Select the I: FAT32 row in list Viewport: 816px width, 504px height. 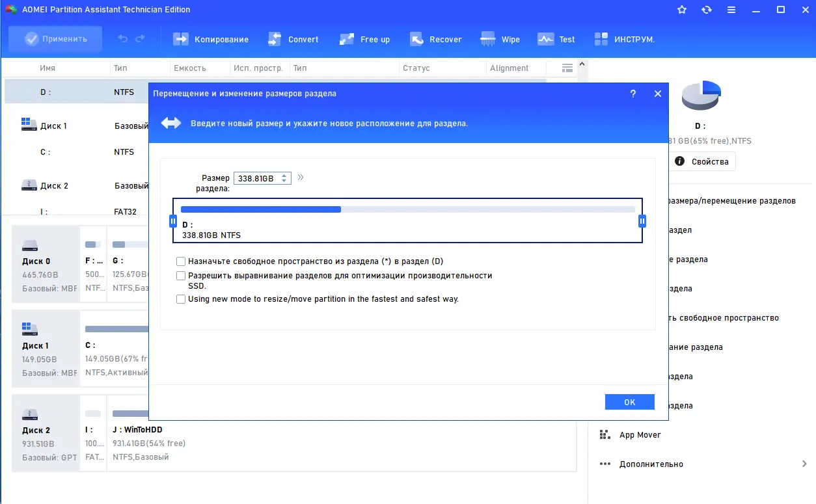[77, 211]
